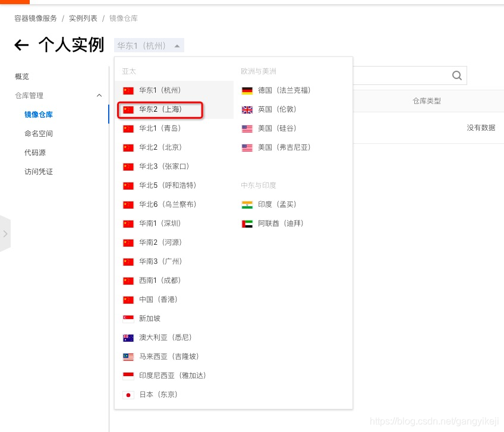Screen dimensions: 504x432
Task: Click the Australia flag icon
Action: coord(128,338)
